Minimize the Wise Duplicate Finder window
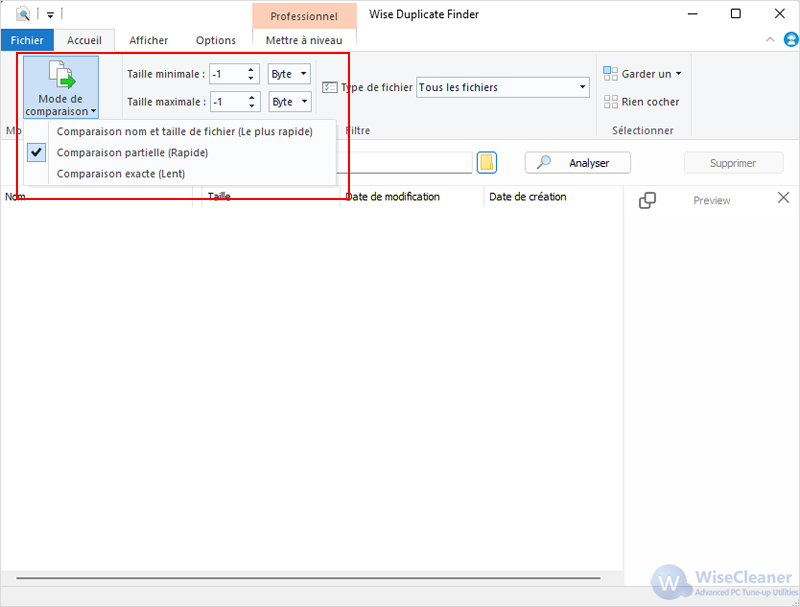 692,14
